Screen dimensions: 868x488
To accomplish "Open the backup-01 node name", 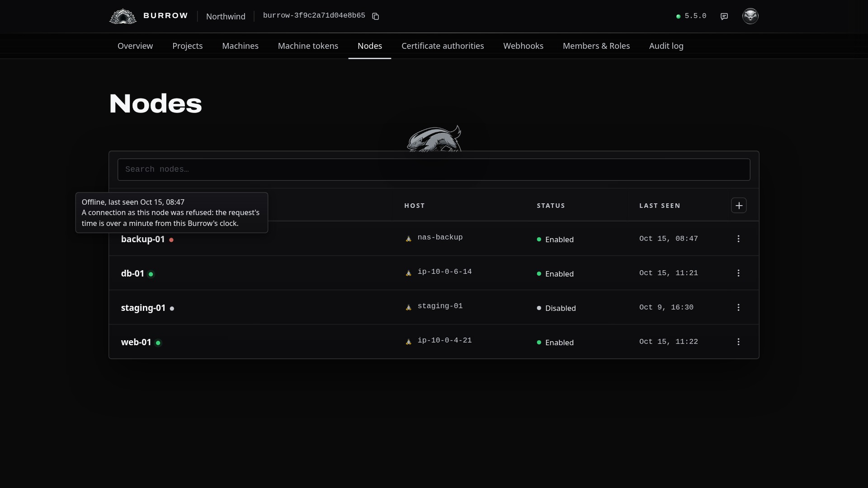I will [143, 239].
